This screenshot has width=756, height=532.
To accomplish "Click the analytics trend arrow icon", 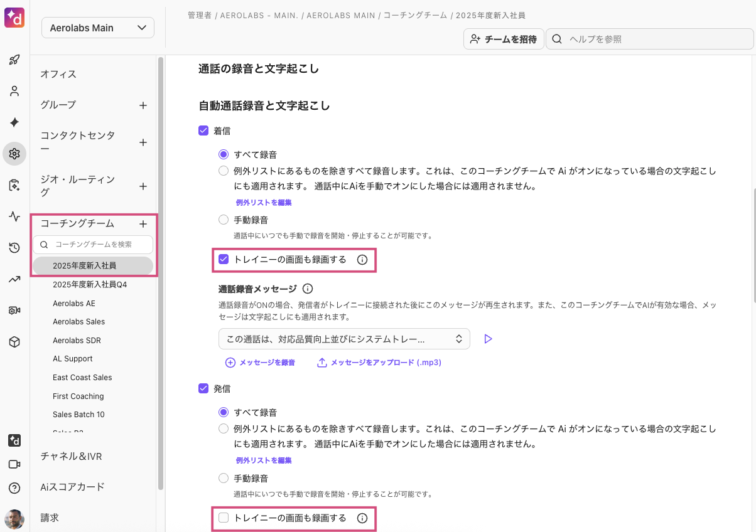I will coord(14,279).
